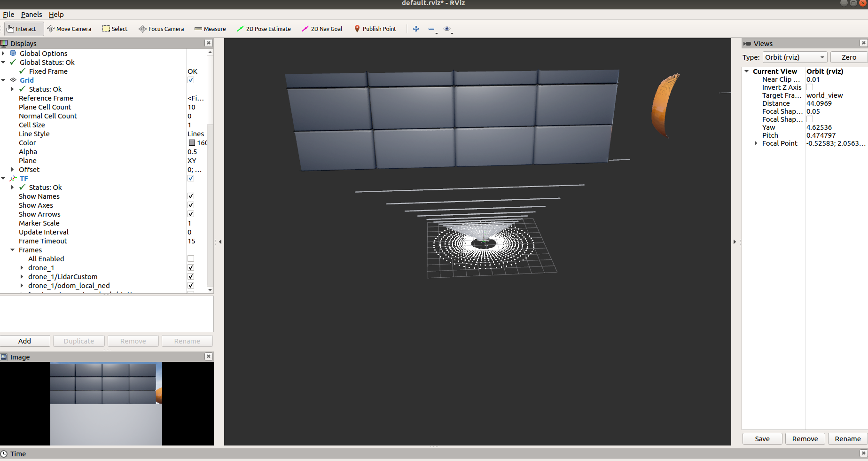Expand the drone_1 frame

tap(22, 267)
